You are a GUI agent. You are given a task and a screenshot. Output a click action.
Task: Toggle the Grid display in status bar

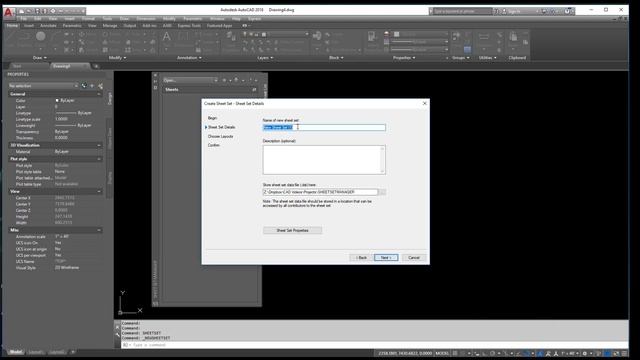455,353
